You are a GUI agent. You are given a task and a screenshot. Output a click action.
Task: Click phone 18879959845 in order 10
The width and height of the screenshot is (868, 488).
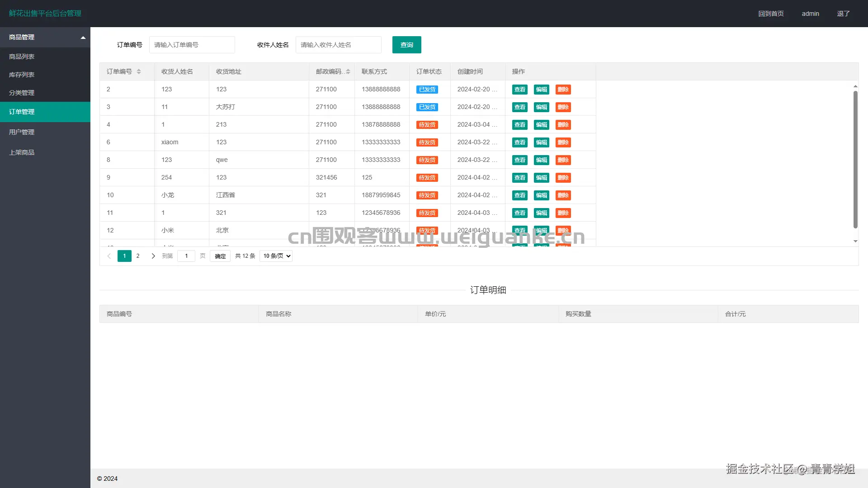tap(381, 195)
